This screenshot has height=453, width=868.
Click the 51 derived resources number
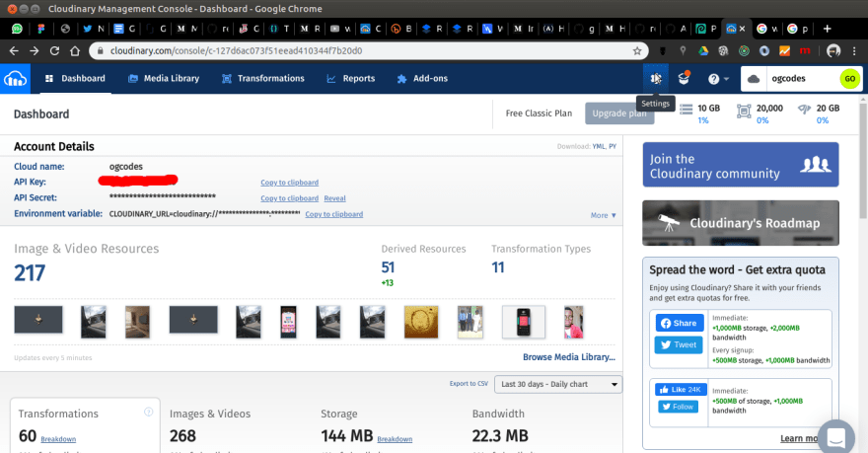click(x=388, y=267)
